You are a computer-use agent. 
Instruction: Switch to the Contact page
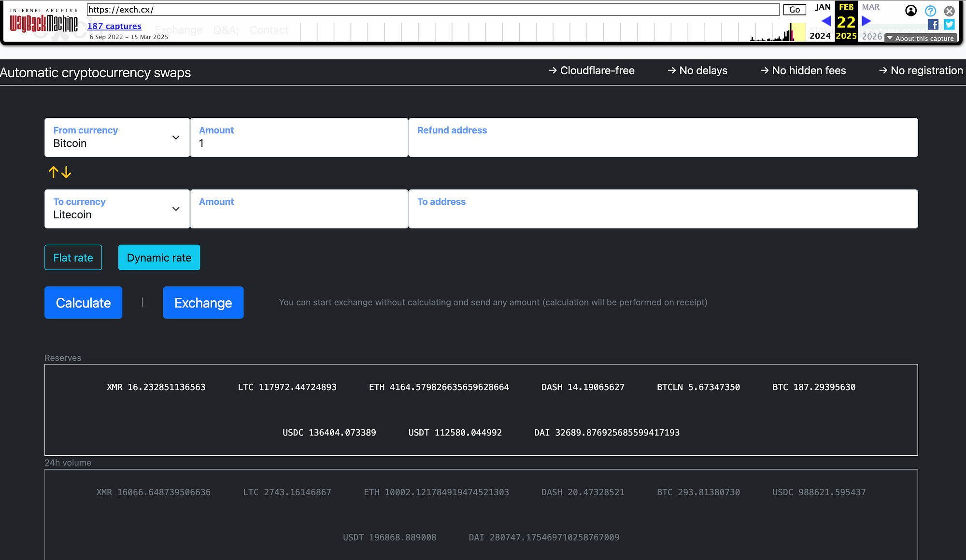click(269, 30)
